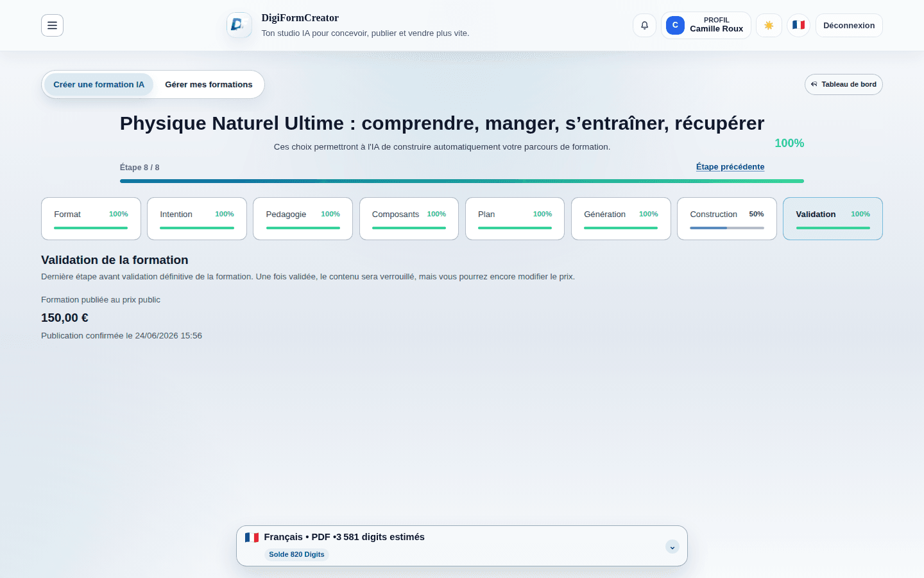Click the Construction 50% progress bar
Viewport: 924px width, 578px height.
click(727, 228)
